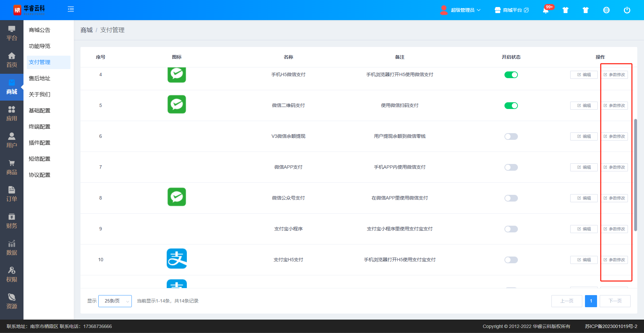This screenshot has height=333, width=644.
Task: Turn off 微信二维码支付 switch
Action: point(511,106)
